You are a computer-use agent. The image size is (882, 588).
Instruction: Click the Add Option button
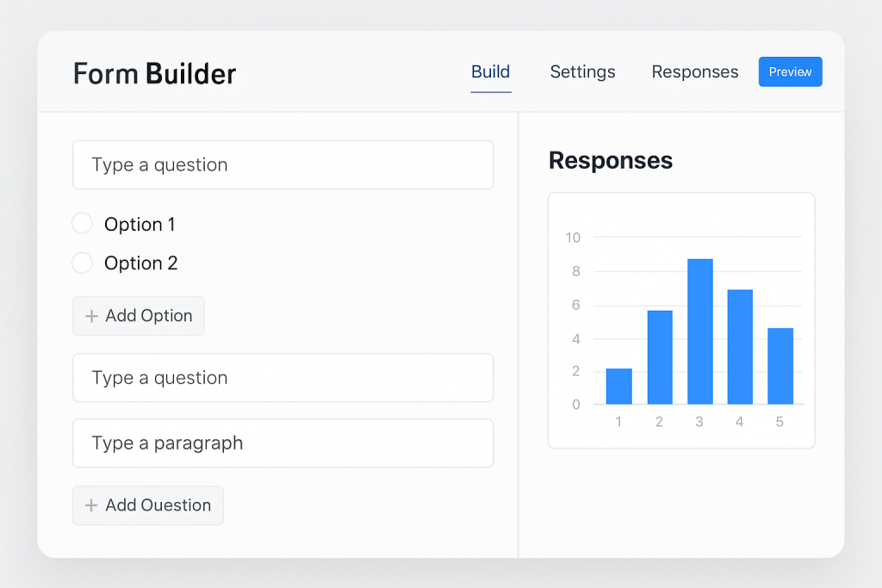click(x=139, y=316)
